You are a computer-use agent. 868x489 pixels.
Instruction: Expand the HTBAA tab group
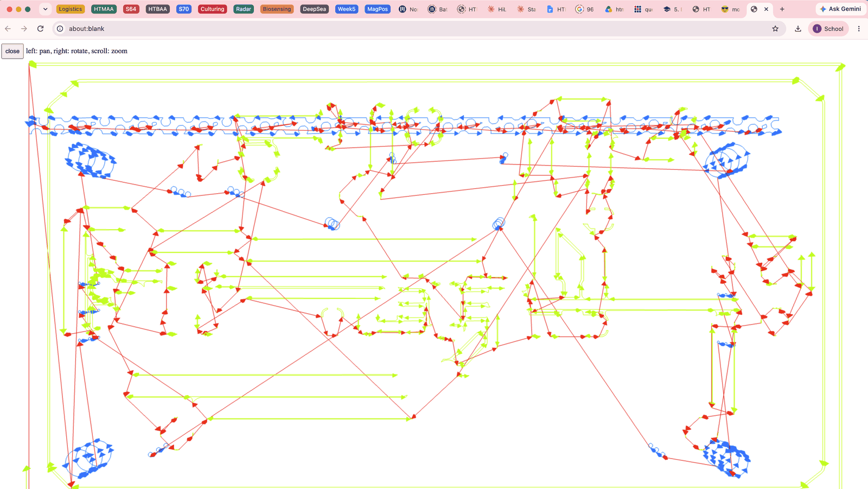[x=158, y=9]
